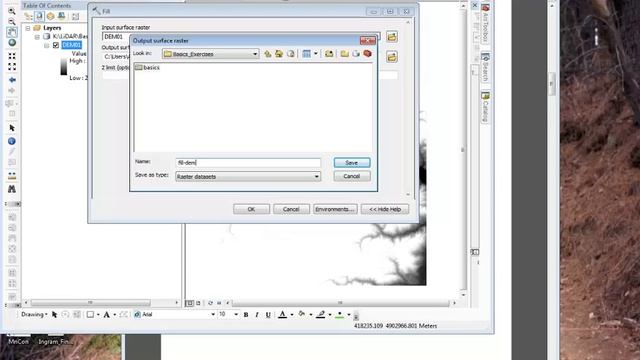
Task: Browse for Input surface raster folder button
Action: (392, 37)
